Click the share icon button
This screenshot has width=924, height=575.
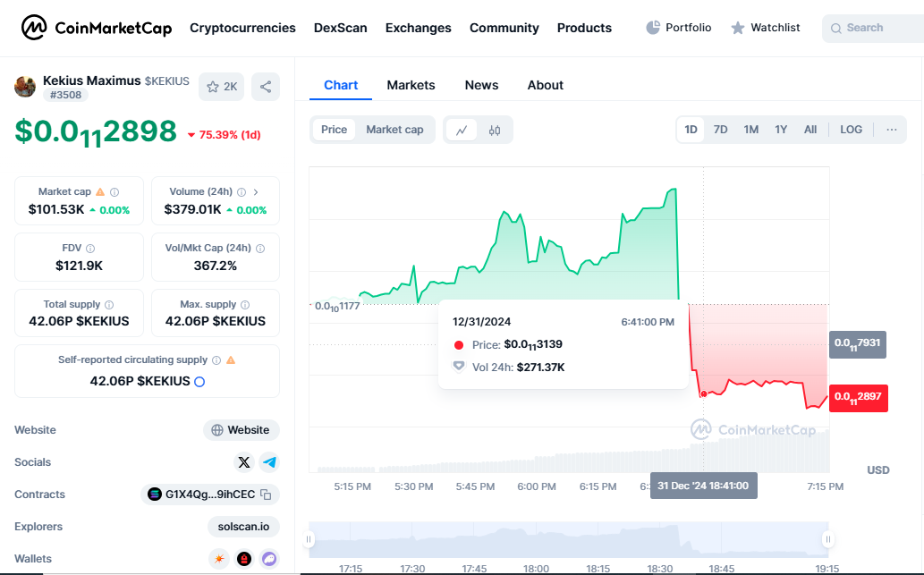click(x=266, y=87)
